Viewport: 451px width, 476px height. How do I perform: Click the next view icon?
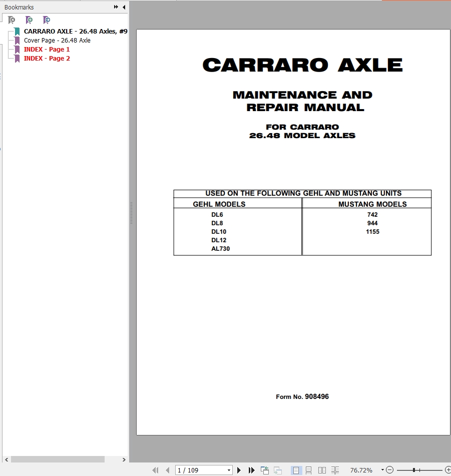[278, 470]
